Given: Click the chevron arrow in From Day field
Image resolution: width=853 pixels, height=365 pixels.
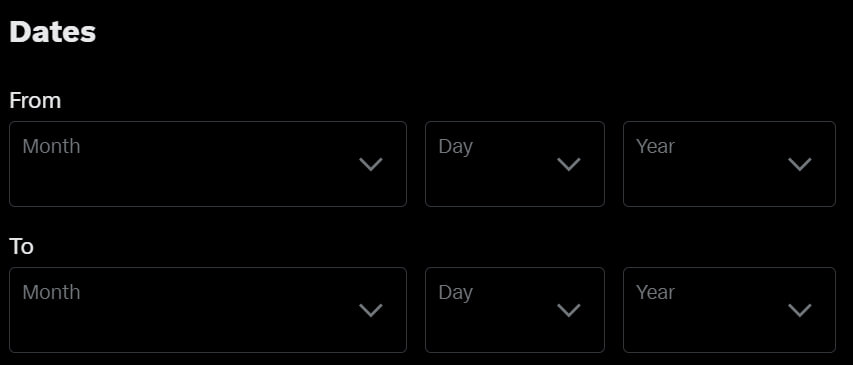Looking at the screenshot, I should tap(569, 164).
